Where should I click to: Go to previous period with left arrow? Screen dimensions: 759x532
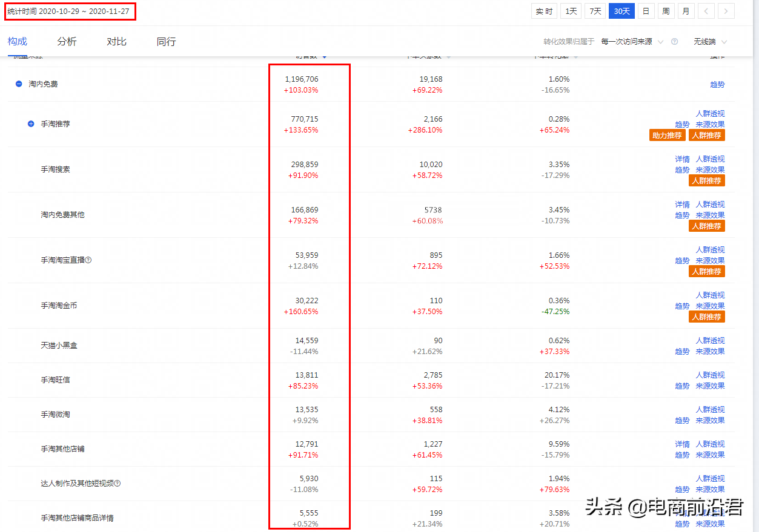coord(706,11)
